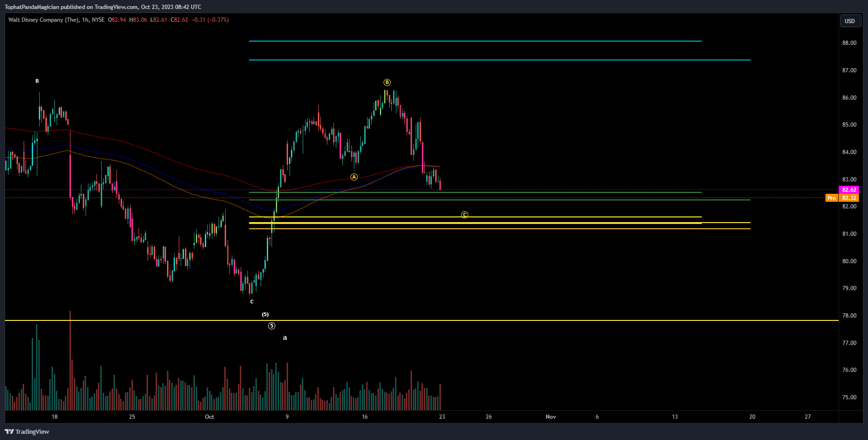The height and width of the screenshot is (440, 868).
Task: Click the 85.00 price axis label
Action: click(x=849, y=125)
